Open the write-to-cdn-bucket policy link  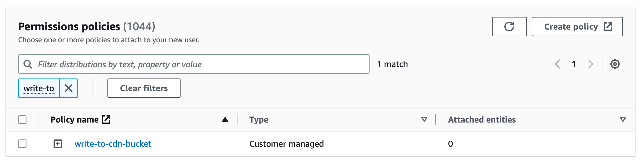tap(113, 144)
